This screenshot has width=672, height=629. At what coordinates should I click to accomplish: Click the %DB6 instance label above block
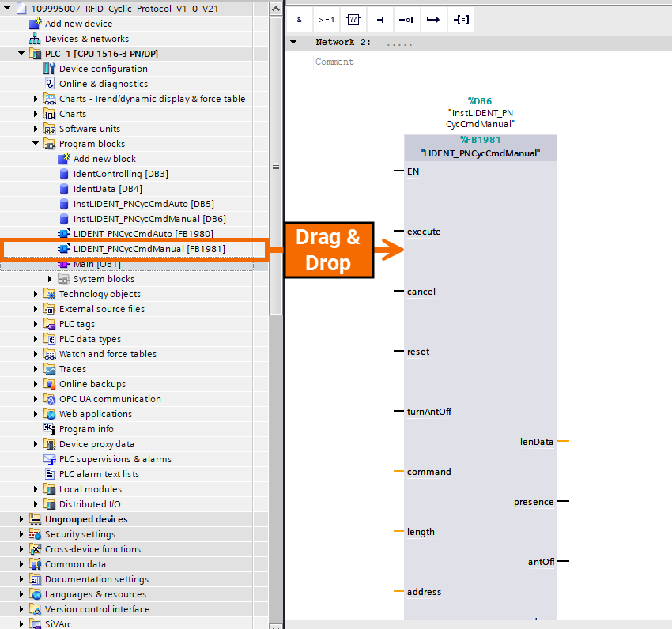point(480,101)
